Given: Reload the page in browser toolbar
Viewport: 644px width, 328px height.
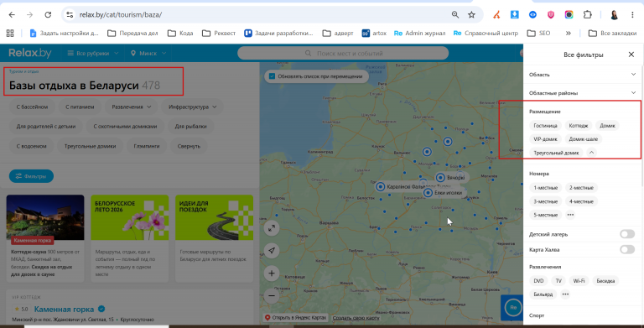Looking at the screenshot, I should point(48,15).
